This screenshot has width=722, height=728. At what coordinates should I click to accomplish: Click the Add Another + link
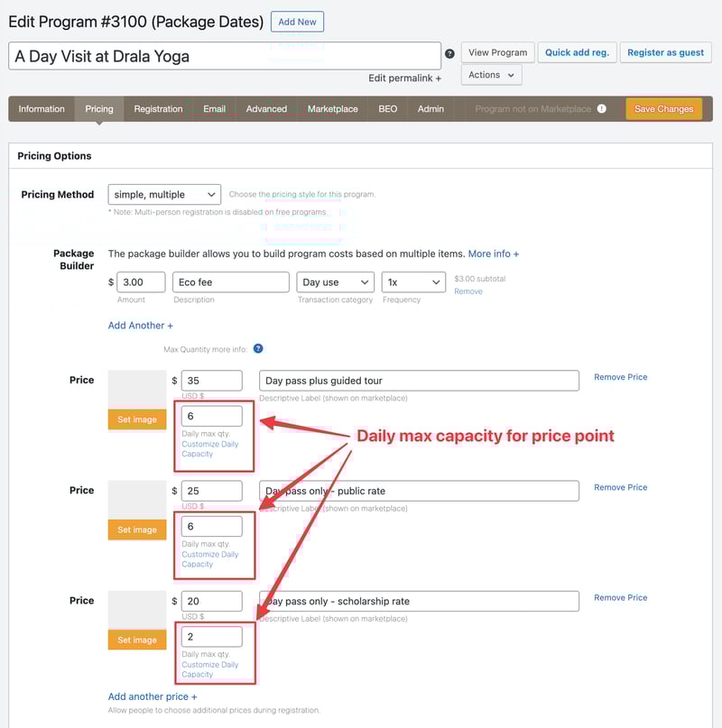click(x=140, y=326)
